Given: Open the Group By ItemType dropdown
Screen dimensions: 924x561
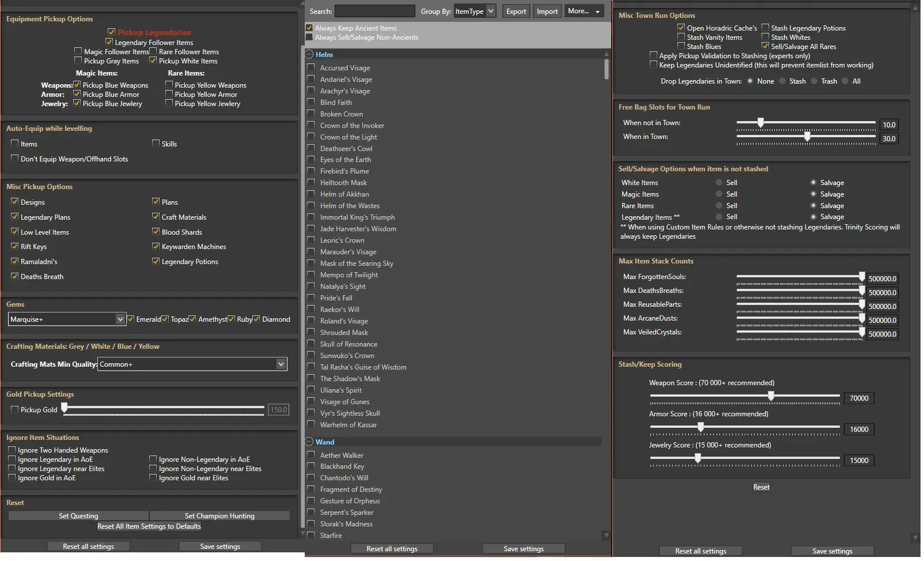Looking at the screenshot, I should pos(490,12).
